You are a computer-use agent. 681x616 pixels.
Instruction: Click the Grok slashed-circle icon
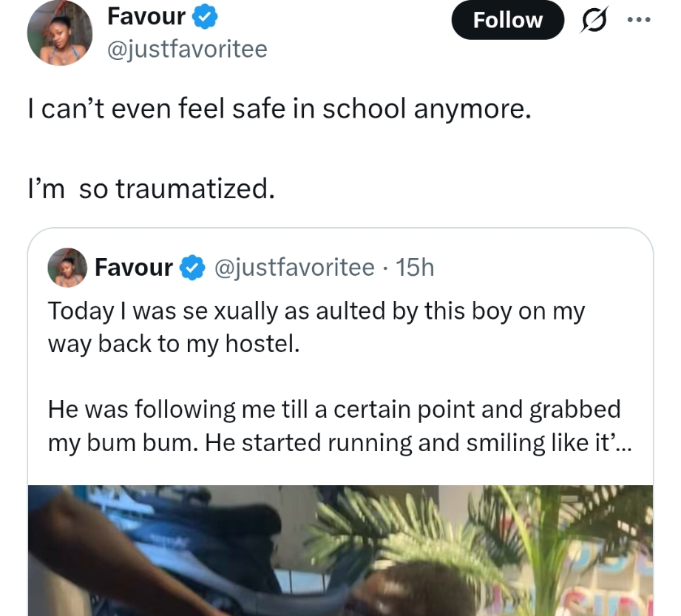[594, 20]
